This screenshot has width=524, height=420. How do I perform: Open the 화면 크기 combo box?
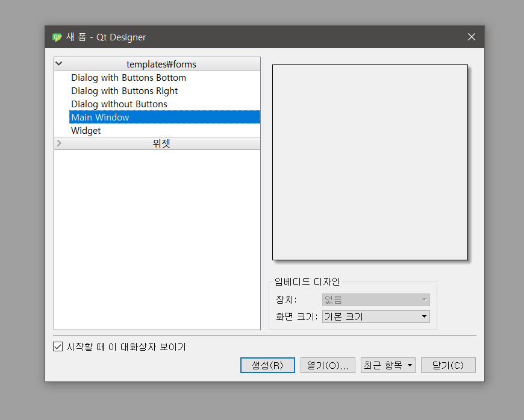(376, 316)
